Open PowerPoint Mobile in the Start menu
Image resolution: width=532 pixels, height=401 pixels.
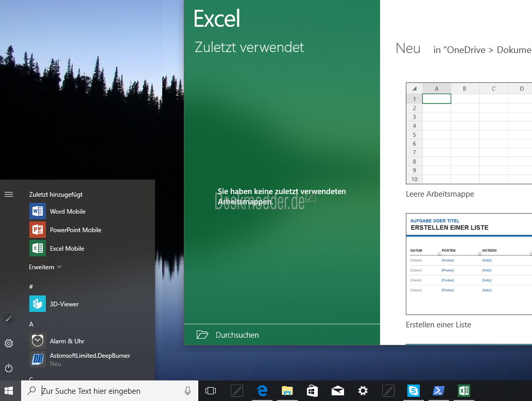coord(65,230)
